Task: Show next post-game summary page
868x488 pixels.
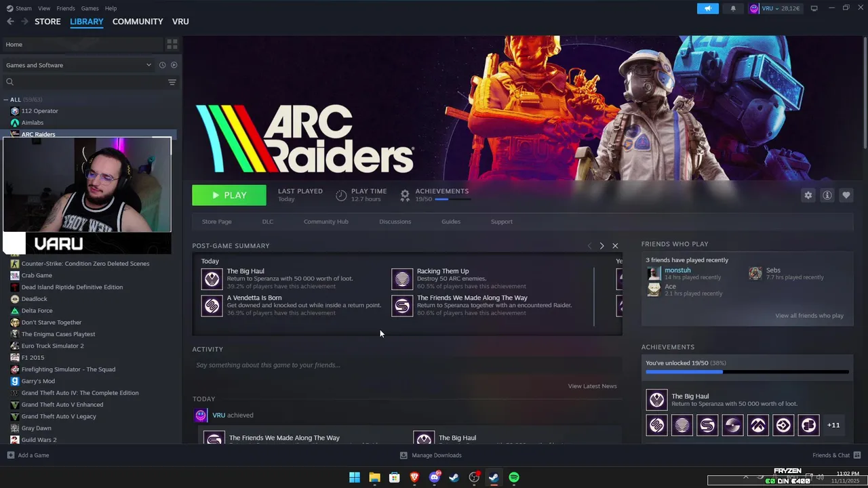Action: 601,245
